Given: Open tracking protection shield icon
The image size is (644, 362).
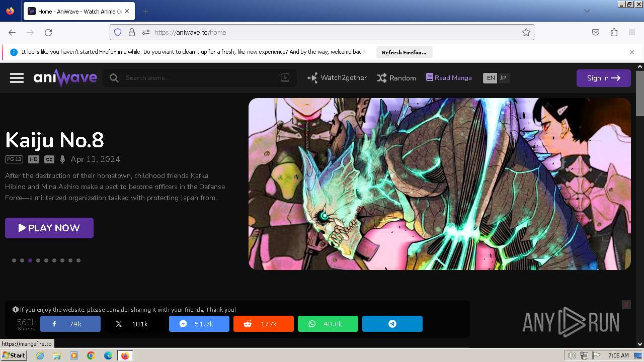Looking at the screenshot, I should [118, 32].
